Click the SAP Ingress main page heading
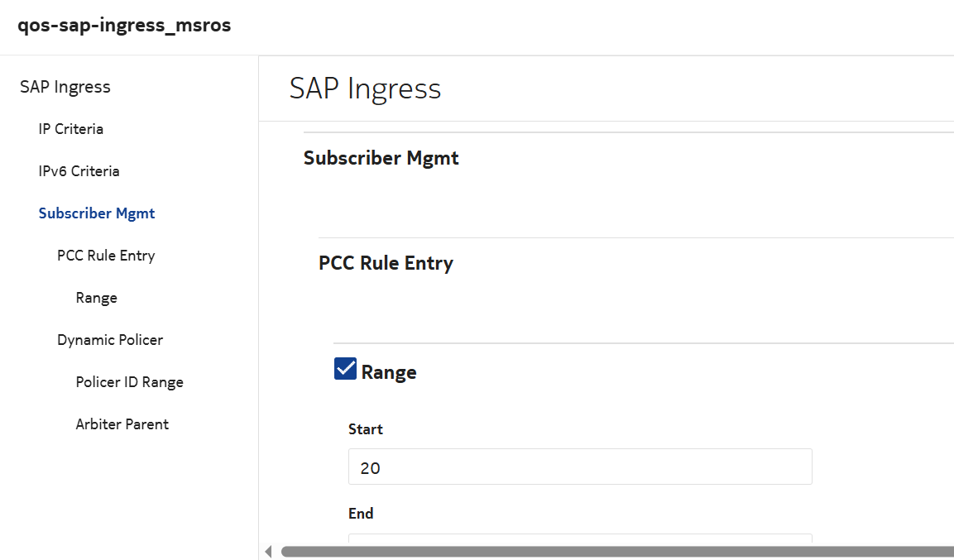Screen dimensions: 954x560 click(x=365, y=88)
